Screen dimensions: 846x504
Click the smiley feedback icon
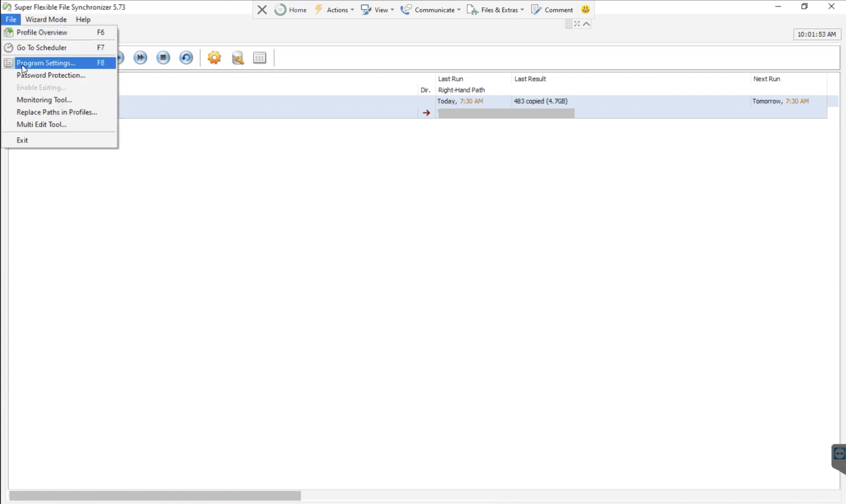tap(585, 10)
